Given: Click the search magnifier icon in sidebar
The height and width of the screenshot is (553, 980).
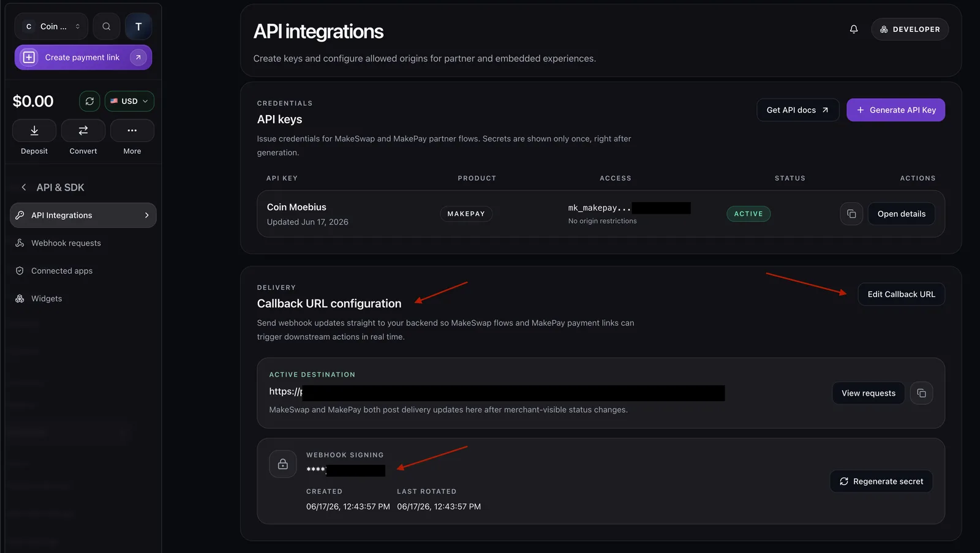Looking at the screenshot, I should (x=107, y=26).
